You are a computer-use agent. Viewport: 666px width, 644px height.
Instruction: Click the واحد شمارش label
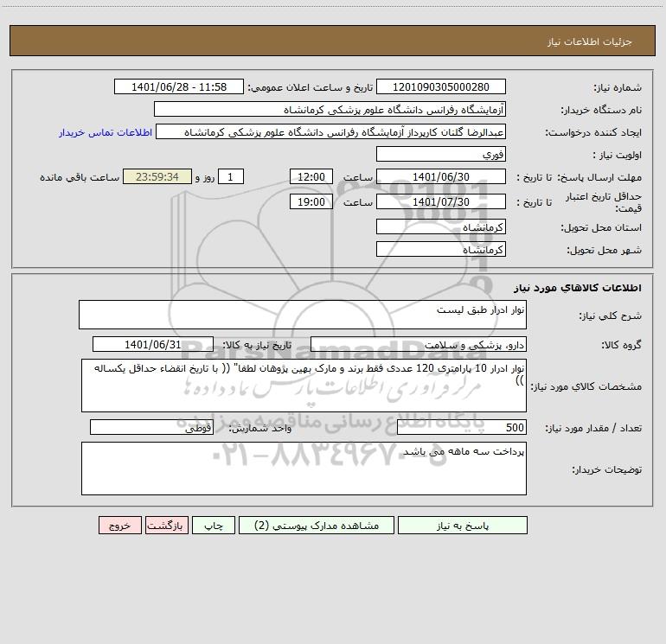(260, 429)
